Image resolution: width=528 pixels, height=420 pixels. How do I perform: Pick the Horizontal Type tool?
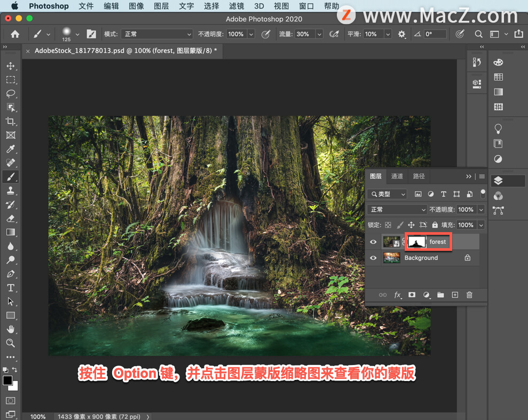pyautogui.click(x=11, y=287)
